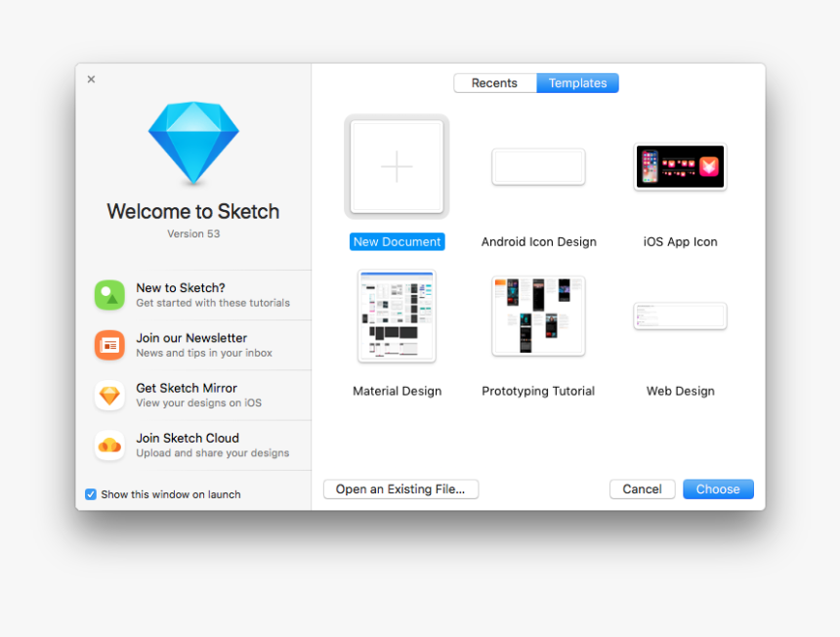Click the large Sketch diamond logo
840x637 pixels.
pyautogui.click(x=193, y=143)
